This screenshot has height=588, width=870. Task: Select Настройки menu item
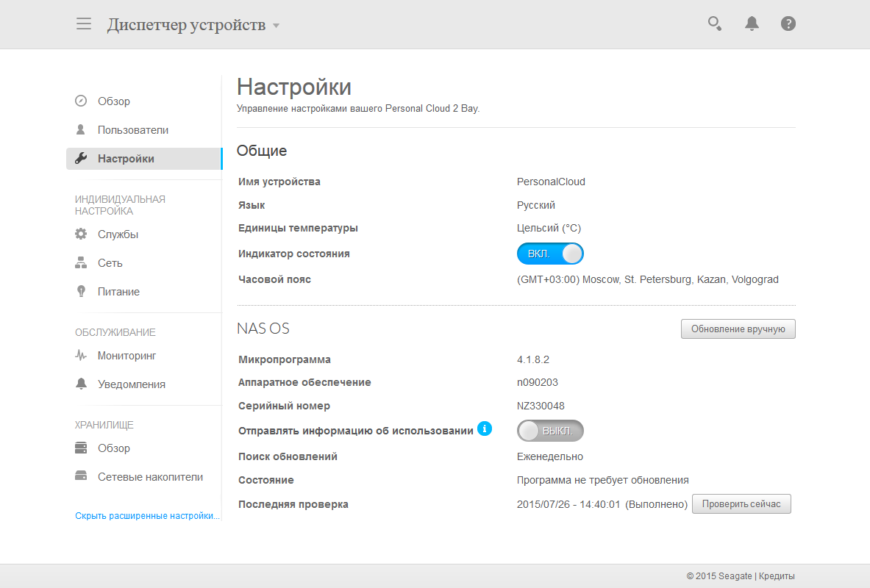click(143, 159)
